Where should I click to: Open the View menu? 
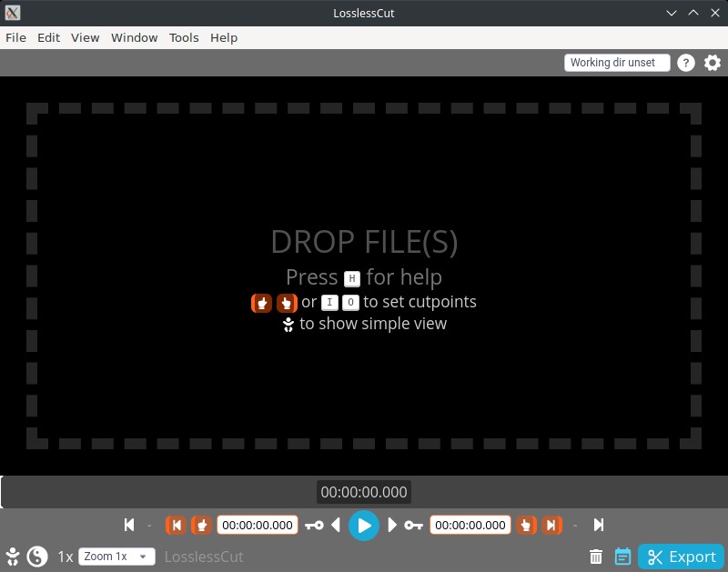(x=85, y=37)
